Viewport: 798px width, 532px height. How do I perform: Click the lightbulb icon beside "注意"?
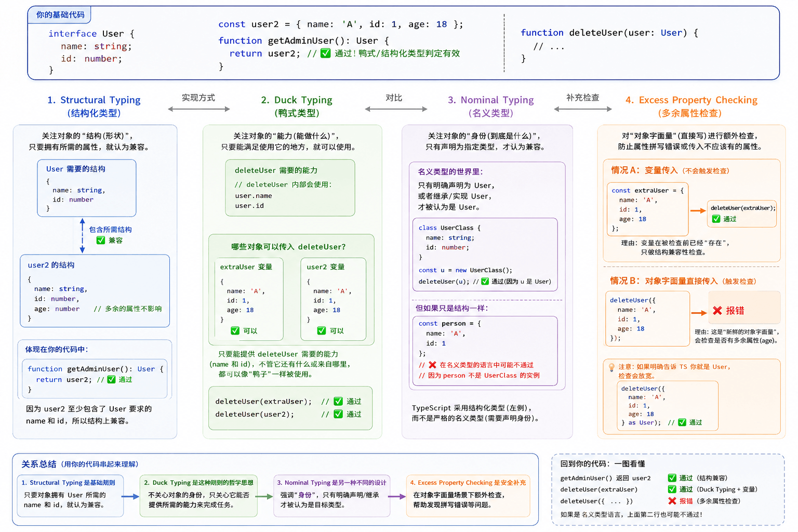click(x=612, y=367)
